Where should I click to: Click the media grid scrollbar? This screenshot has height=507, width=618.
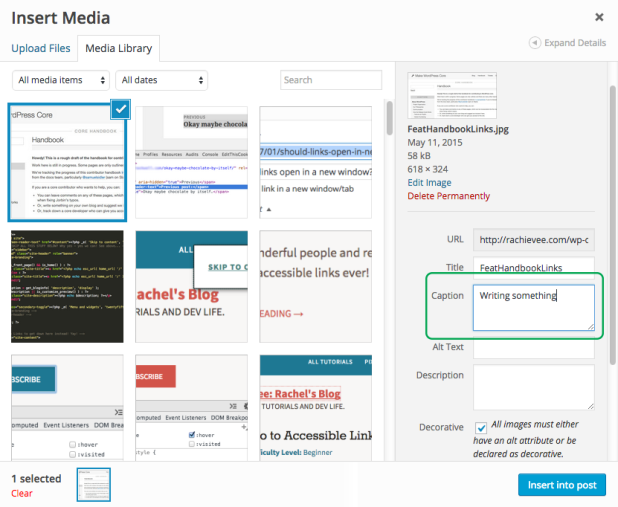tap(389, 118)
